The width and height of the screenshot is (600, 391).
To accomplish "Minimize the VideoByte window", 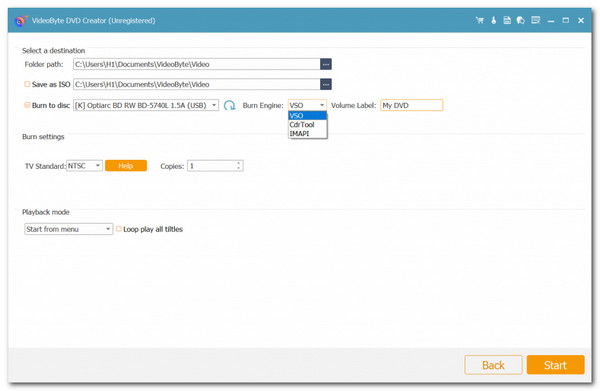I will (551, 21).
